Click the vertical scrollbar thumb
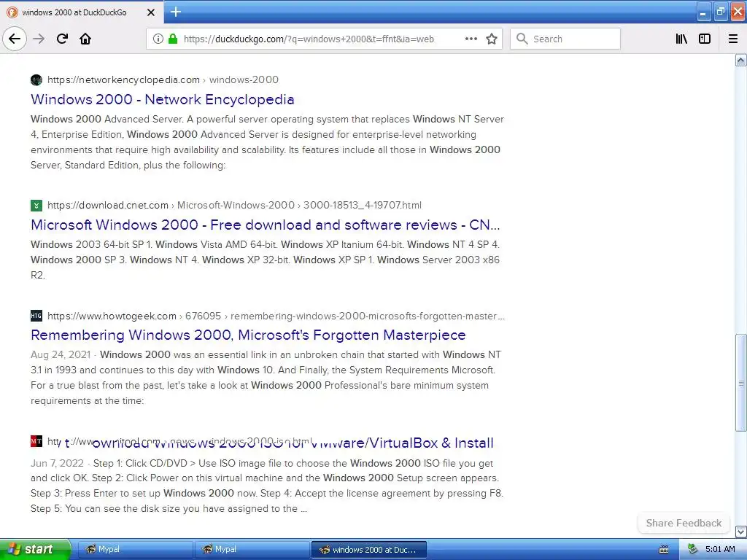The width and height of the screenshot is (747, 560). (x=741, y=383)
